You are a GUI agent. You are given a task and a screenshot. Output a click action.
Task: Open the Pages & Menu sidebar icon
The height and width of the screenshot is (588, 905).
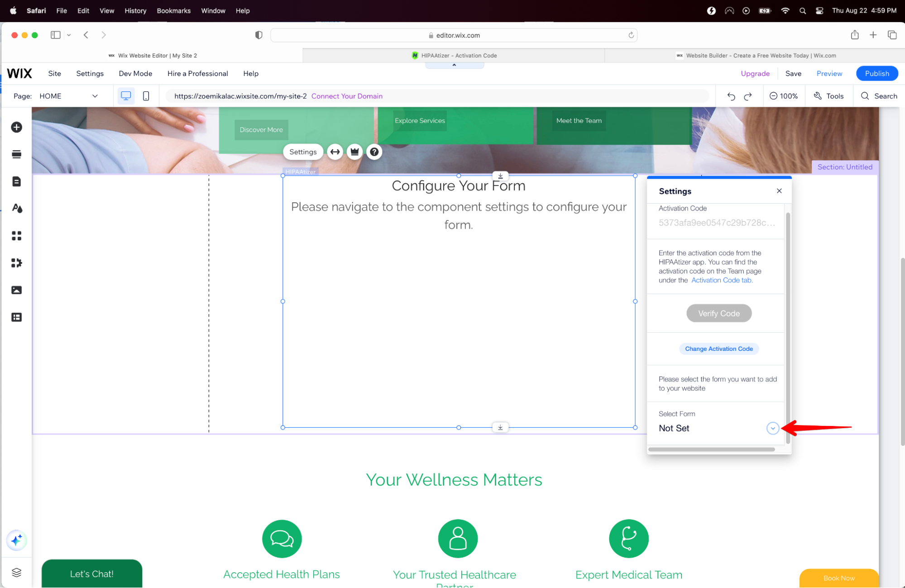pyautogui.click(x=17, y=182)
